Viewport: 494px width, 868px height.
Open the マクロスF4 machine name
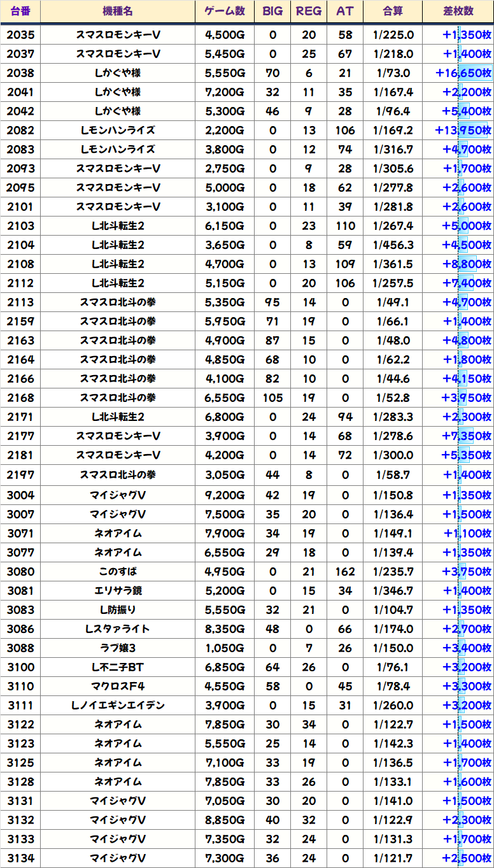(118, 687)
